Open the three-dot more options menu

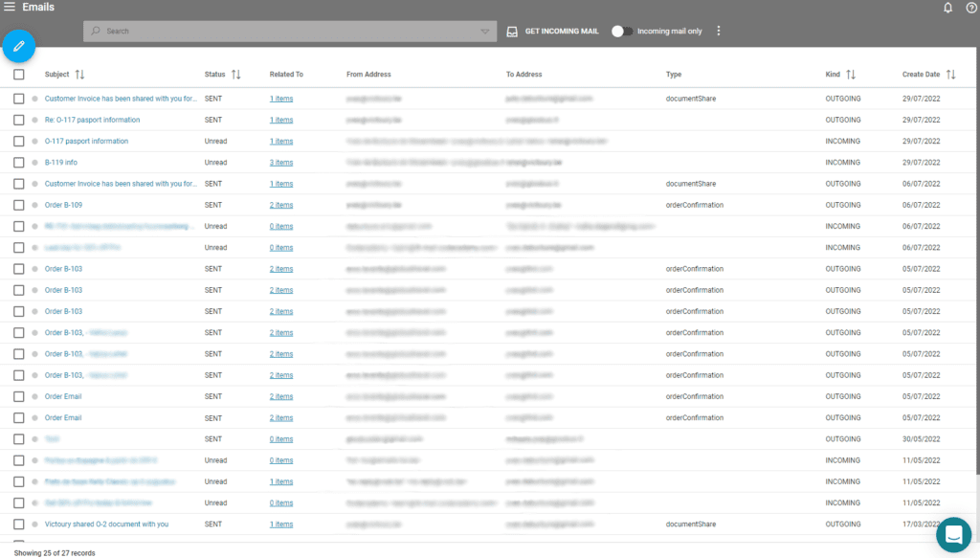coord(718,31)
